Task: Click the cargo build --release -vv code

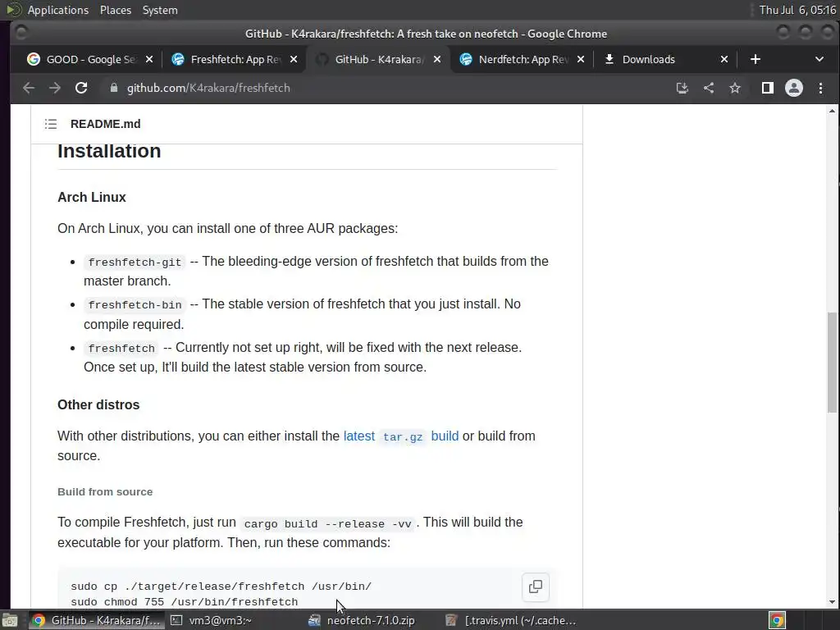Action: pos(328,523)
